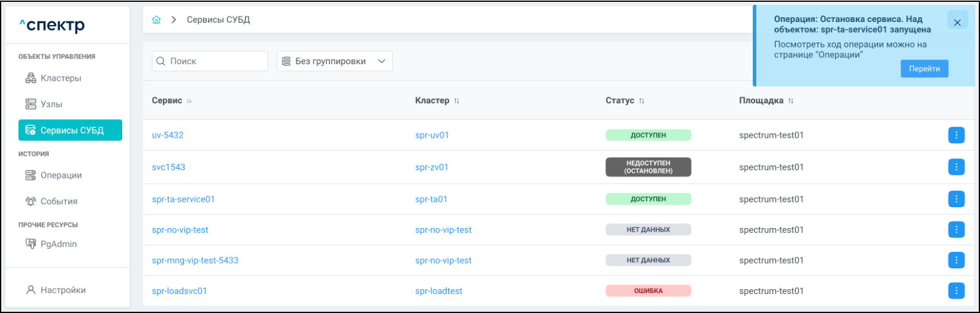
Task: Open Настройки in the sidebar
Action: point(62,290)
